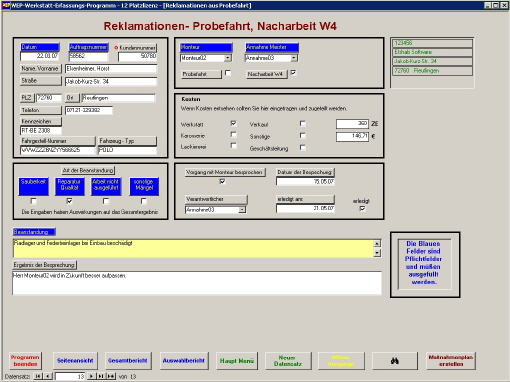Go to previous record arrow
The height and width of the screenshot is (382, 510).
[x=48, y=376]
